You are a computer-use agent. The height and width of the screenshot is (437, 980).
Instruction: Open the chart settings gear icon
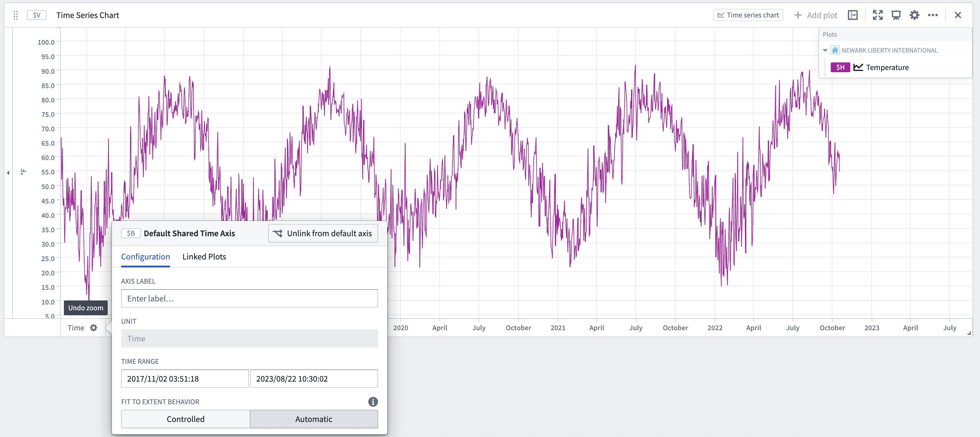(x=915, y=15)
